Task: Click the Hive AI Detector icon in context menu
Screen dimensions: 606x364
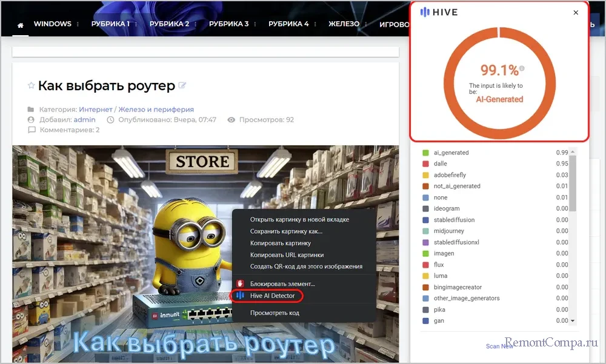Action: pyautogui.click(x=240, y=295)
